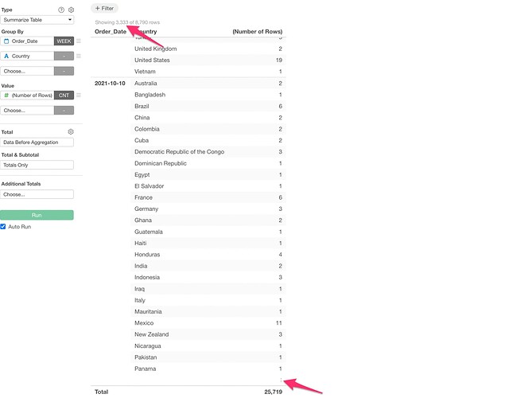Screen dimensions: 532x398
Task: Toggle the Auto Run checkbox
Action: 3,227
